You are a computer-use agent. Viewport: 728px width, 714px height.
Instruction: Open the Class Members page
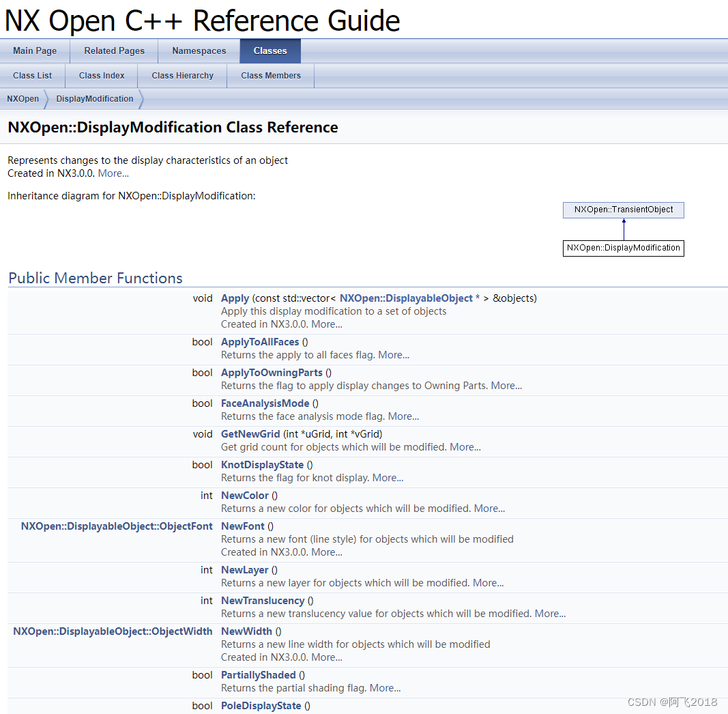(270, 75)
